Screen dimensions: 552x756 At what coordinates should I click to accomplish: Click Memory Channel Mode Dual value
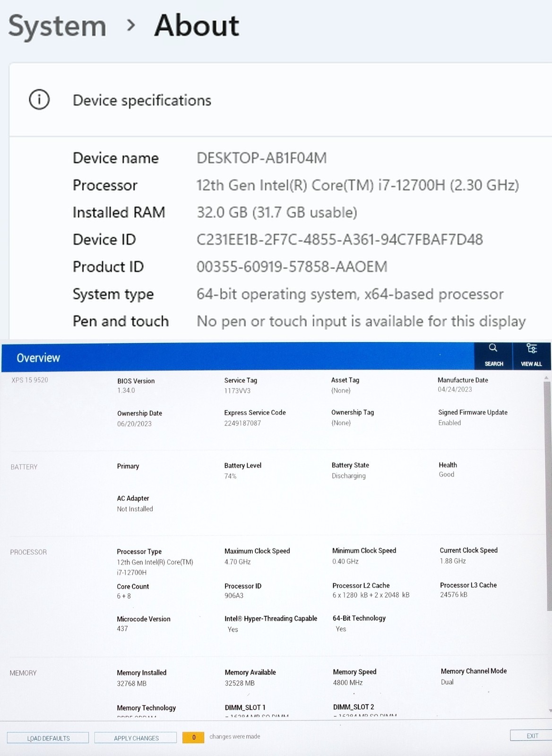447,682
